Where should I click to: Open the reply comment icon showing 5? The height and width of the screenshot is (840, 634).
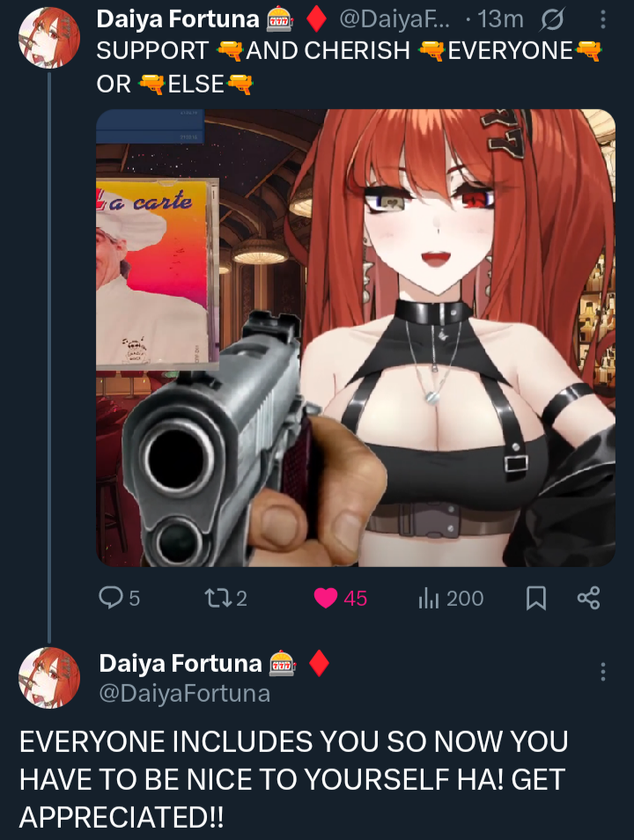pyautogui.click(x=111, y=598)
